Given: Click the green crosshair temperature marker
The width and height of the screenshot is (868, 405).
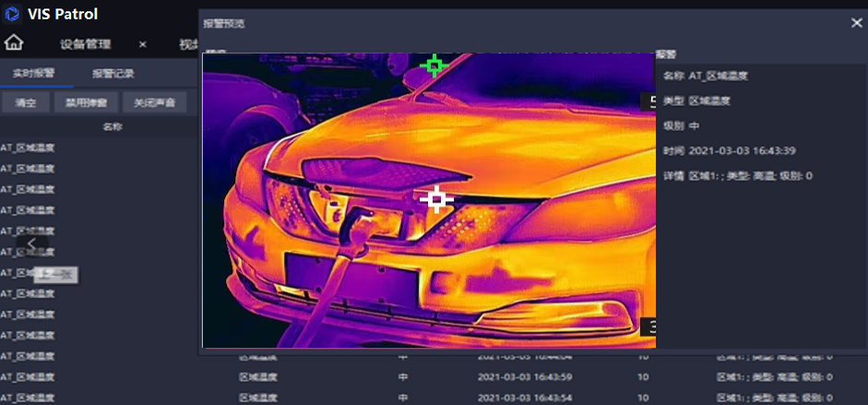Looking at the screenshot, I should tap(434, 66).
